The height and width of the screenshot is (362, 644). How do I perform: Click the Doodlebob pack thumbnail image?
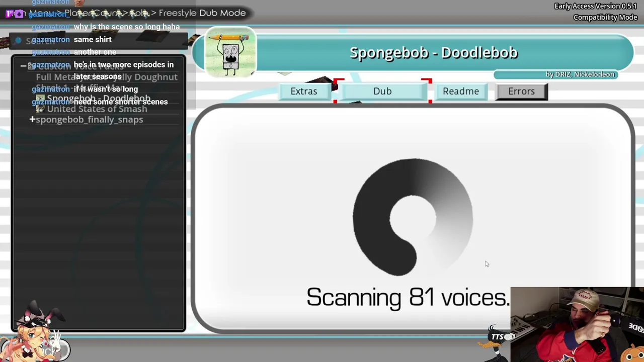tap(230, 53)
